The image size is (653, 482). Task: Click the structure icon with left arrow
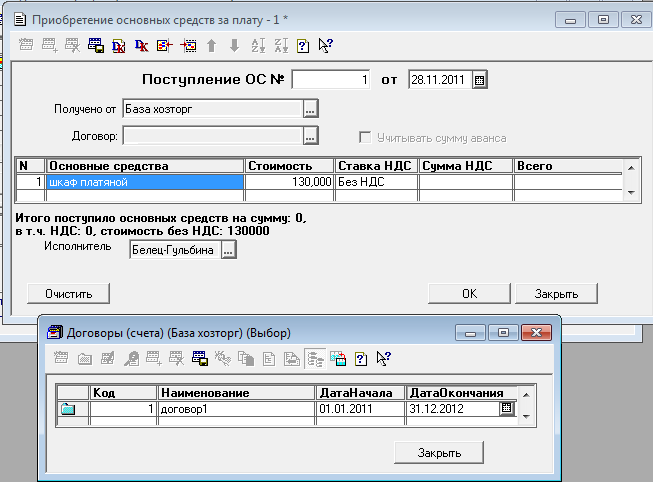(164, 45)
